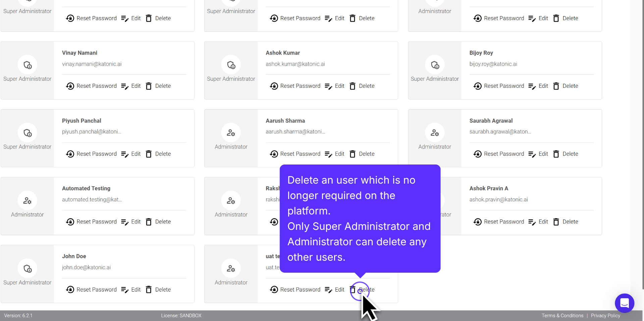Select the Edit icon for Piyush Panchal
644x321 pixels.
tap(125, 154)
